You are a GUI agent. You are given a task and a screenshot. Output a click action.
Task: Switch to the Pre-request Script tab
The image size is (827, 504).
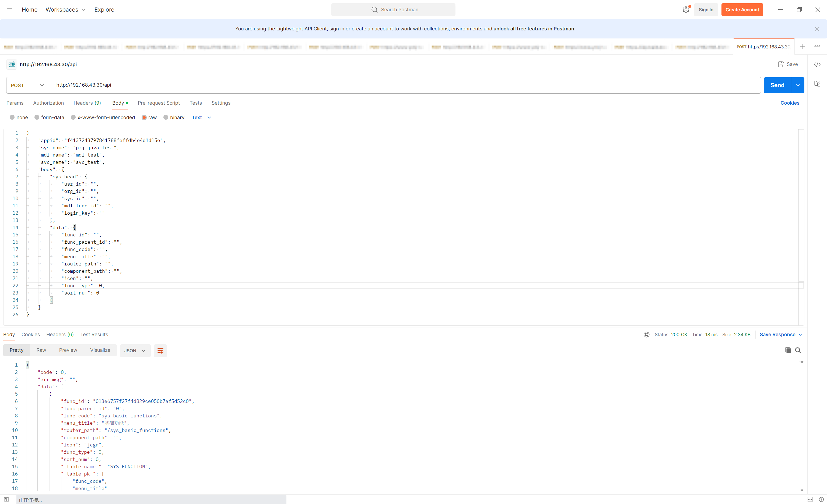158,103
